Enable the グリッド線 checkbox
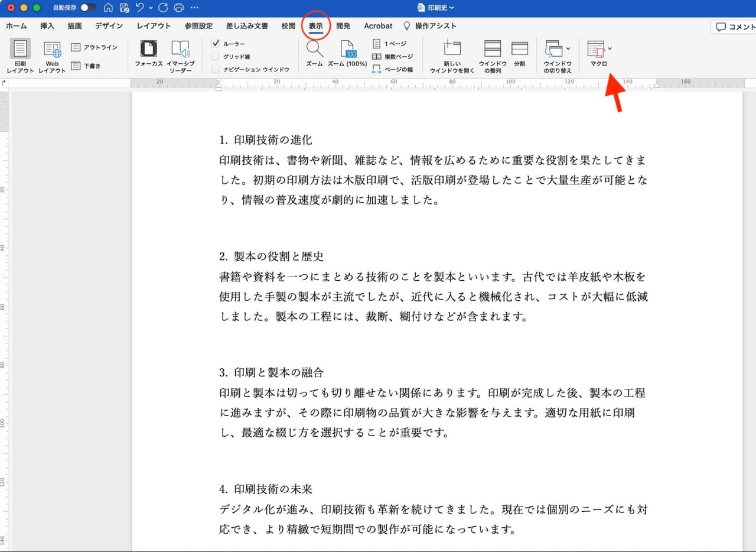756x552 pixels. [216, 57]
